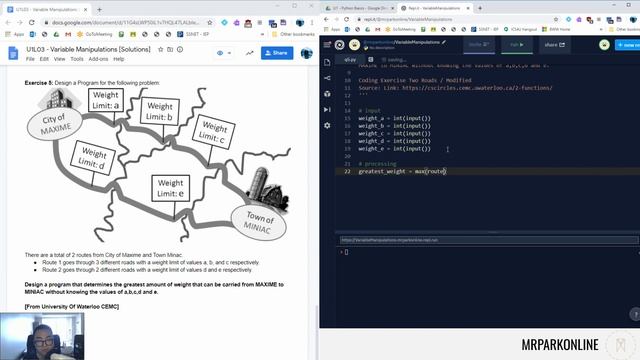
Task: Expand hidden bookmarks chevron in left browser
Action: pyautogui.click(x=262, y=34)
